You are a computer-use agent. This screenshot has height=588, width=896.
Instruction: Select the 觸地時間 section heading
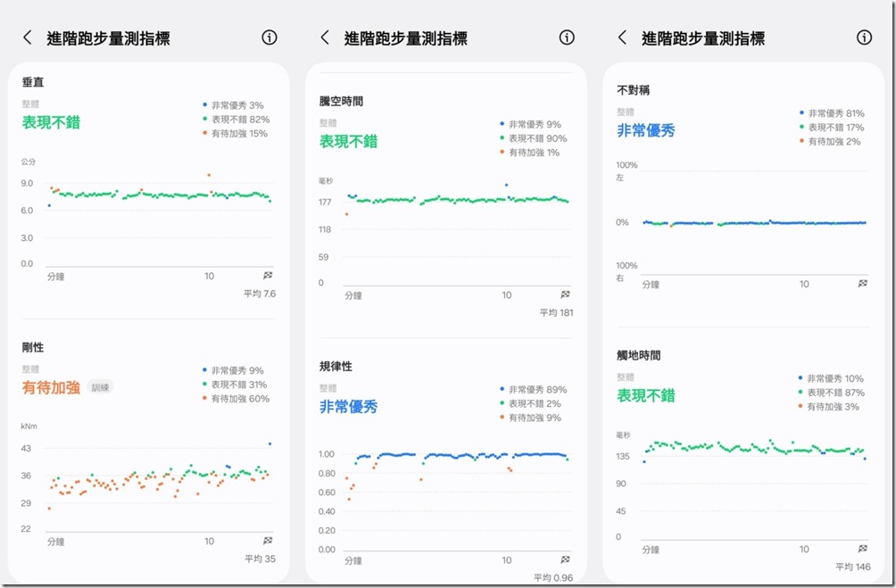point(638,355)
